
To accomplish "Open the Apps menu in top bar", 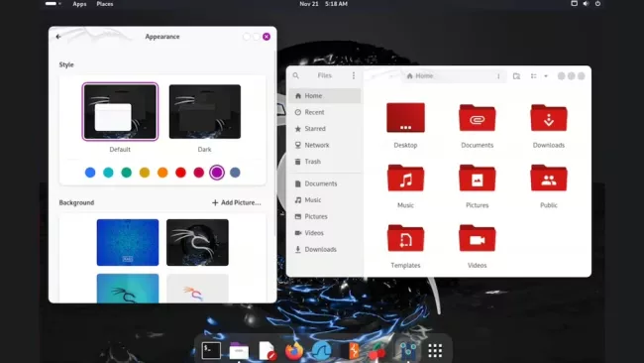I will pyautogui.click(x=79, y=4).
